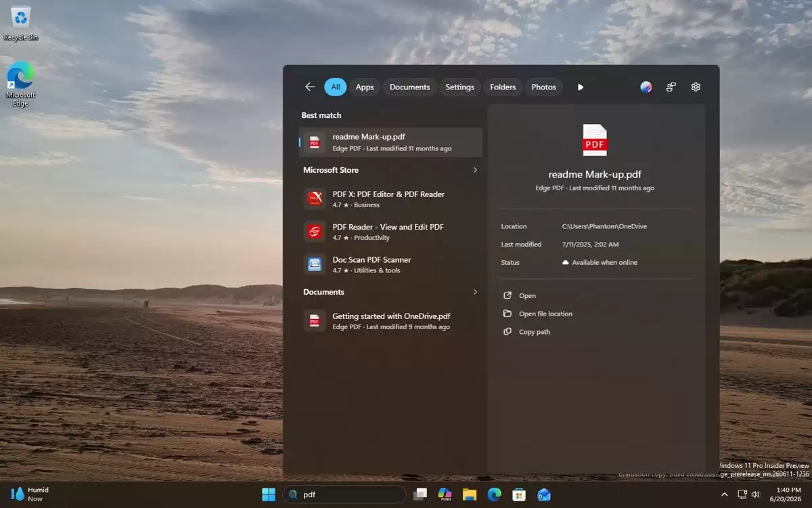
Task: Click PDF Reader app icon
Action: tap(315, 232)
